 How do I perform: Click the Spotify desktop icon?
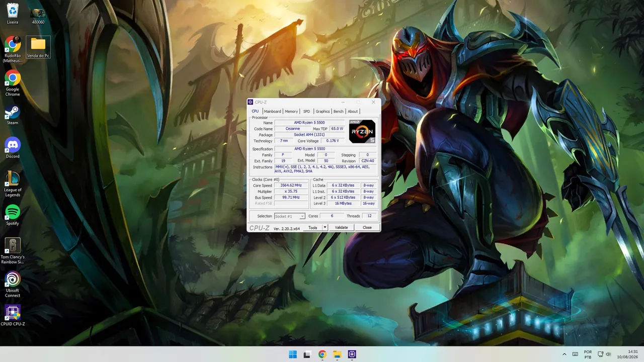tap(13, 215)
